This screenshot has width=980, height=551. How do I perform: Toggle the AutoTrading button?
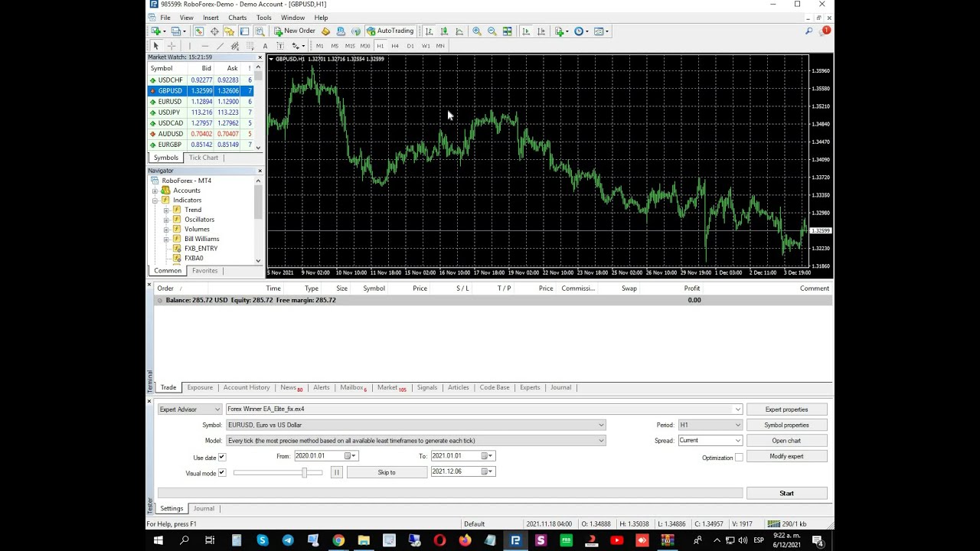(x=390, y=31)
